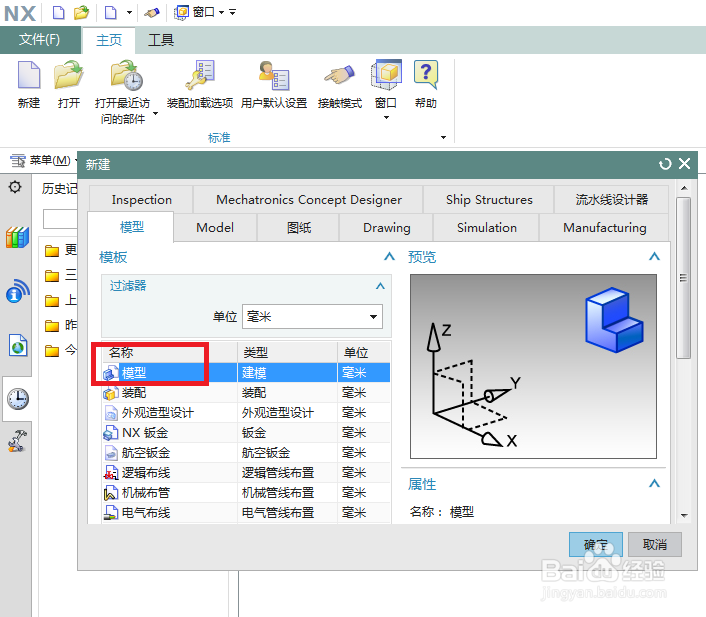The height and width of the screenshot is (617, 706).
Task: Click the 窗口 ribbon window icon
Action: (386, 75)
